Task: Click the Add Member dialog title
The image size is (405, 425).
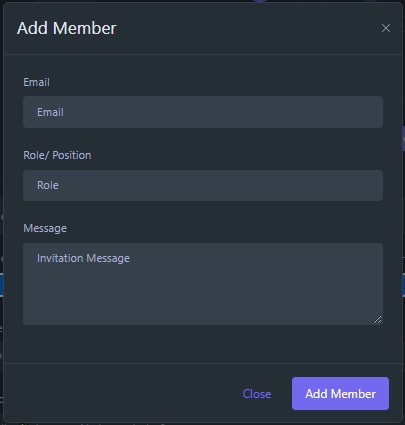Action: click(67, 28)
